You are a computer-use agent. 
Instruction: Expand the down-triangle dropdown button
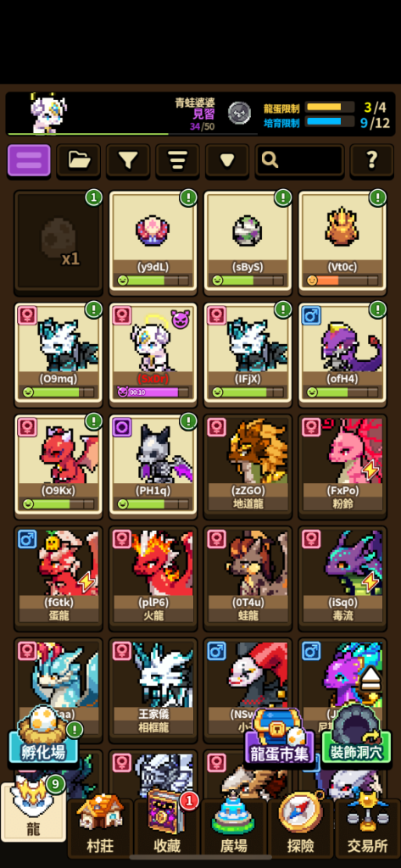pos(227,160)
